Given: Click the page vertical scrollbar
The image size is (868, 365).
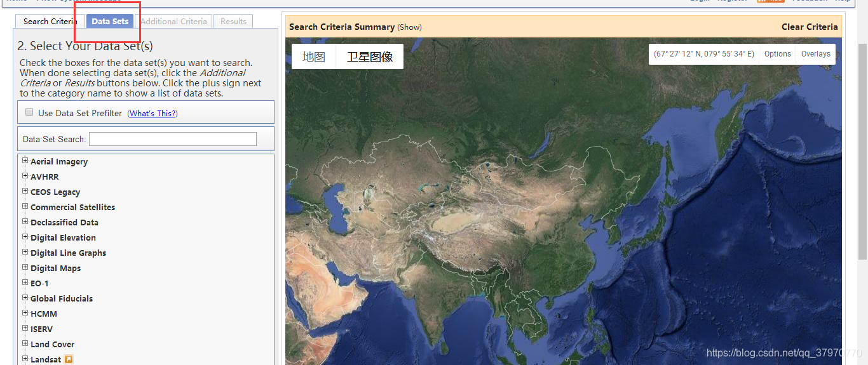Looking at the screenshot, I should point(862,152).
